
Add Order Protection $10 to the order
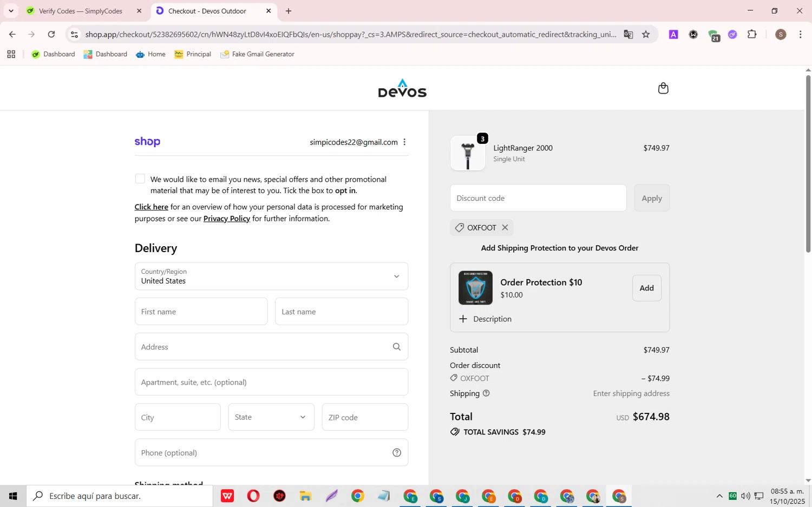pyautogui.click(x=647, y=288)
